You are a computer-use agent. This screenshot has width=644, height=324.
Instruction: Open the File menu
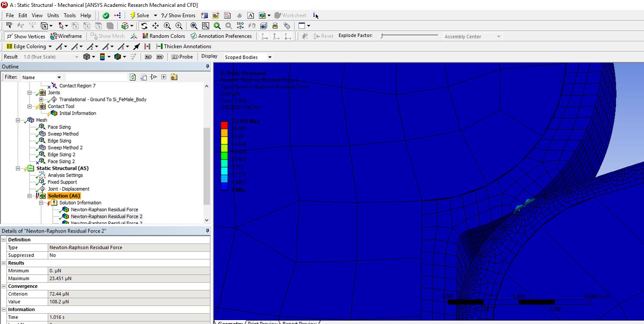pyautogui.click(x=10, y=16)
